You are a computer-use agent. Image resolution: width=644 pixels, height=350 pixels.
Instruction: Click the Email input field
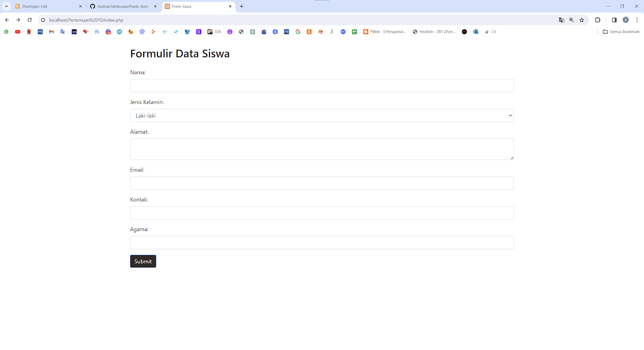click(x=322, y=183)
